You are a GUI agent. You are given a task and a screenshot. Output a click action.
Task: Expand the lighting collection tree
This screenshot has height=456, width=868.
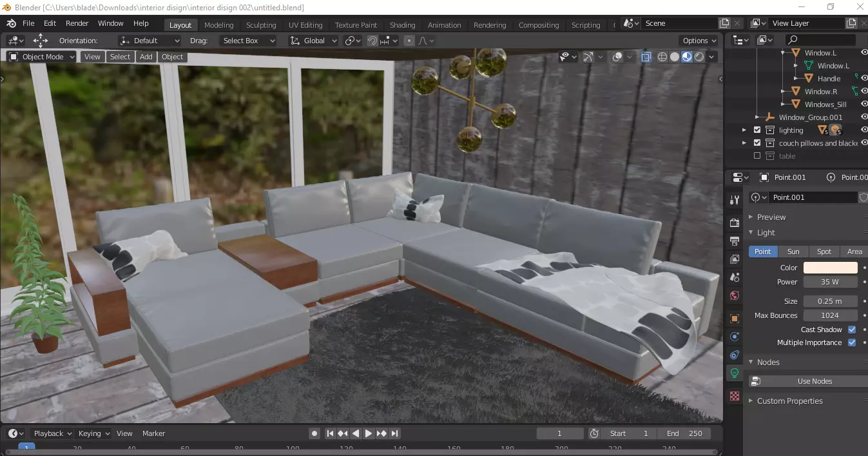[x=744, y=130]
